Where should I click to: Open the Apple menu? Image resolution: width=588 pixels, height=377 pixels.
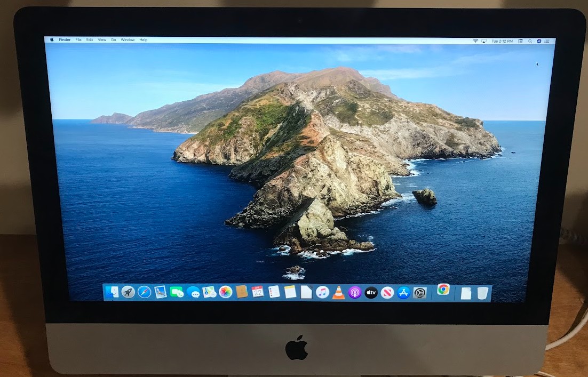(51, 39)
